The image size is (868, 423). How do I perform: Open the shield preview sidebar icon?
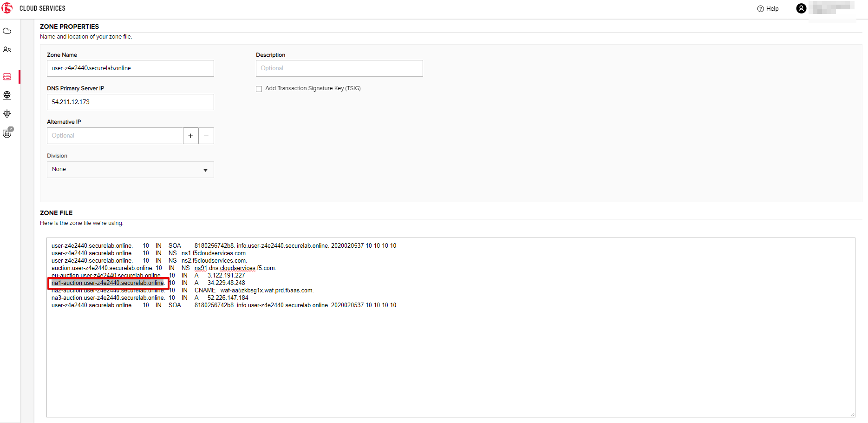click(7, 133)
